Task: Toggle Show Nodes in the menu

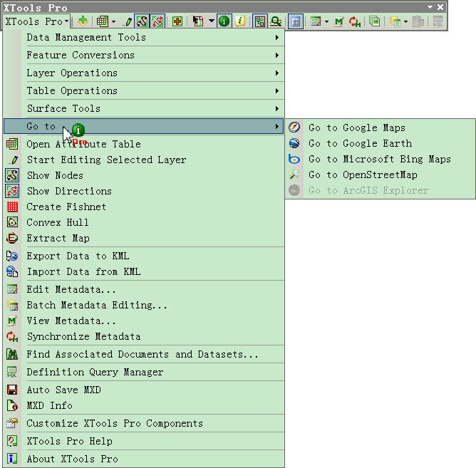Action: coord(144,175)
